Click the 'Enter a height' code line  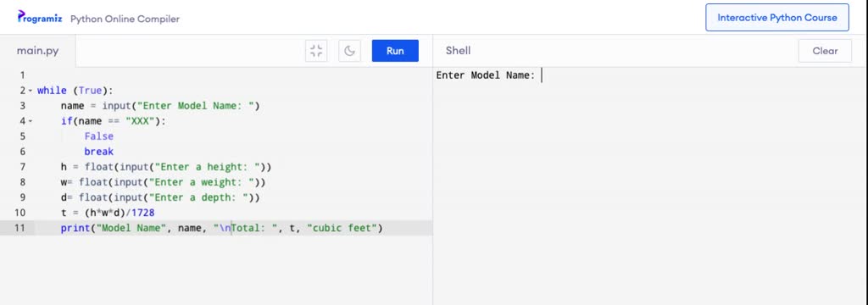click(166, 167)
